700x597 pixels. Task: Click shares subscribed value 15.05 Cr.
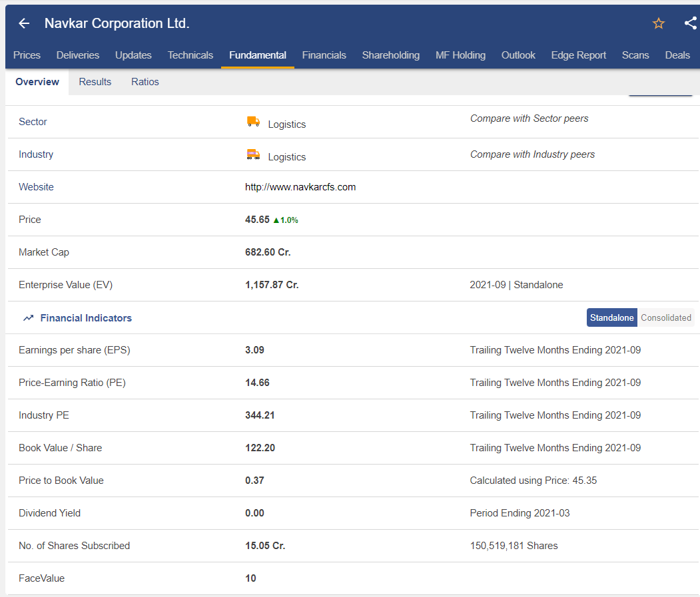tap(265, 546)
